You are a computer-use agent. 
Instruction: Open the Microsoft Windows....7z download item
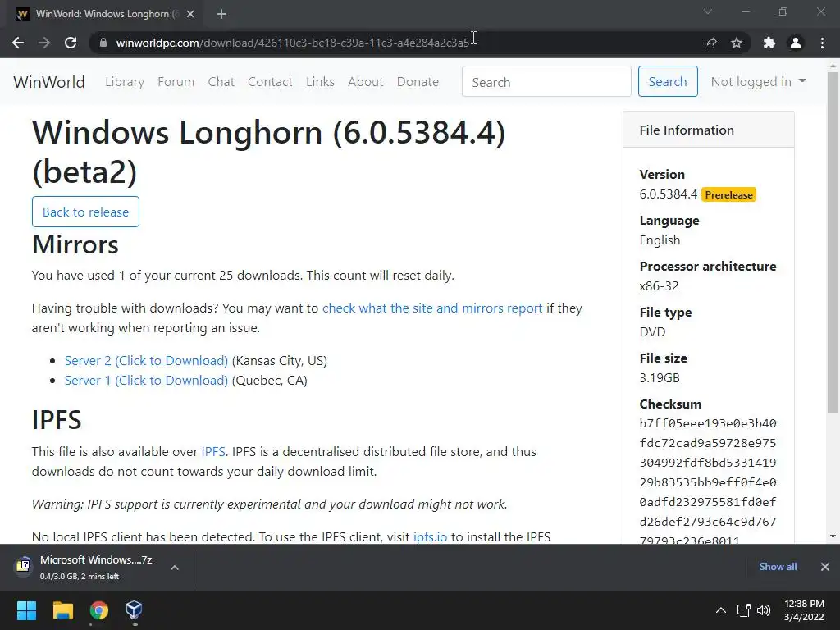click(97, 568)
